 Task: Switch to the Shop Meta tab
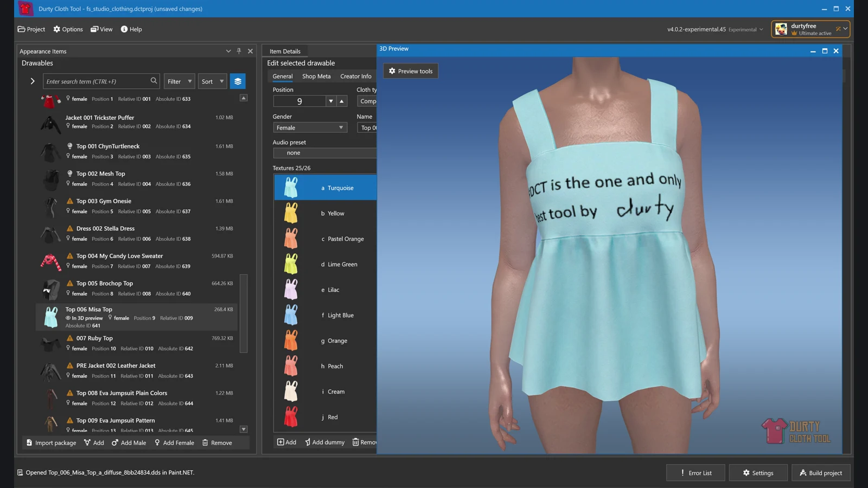(316, 76)
